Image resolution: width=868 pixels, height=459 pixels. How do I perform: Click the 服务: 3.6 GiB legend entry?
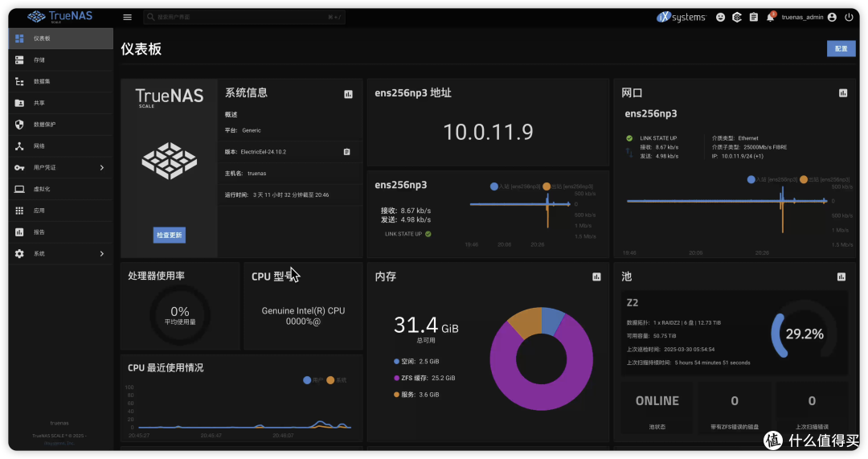pos(416,395)
